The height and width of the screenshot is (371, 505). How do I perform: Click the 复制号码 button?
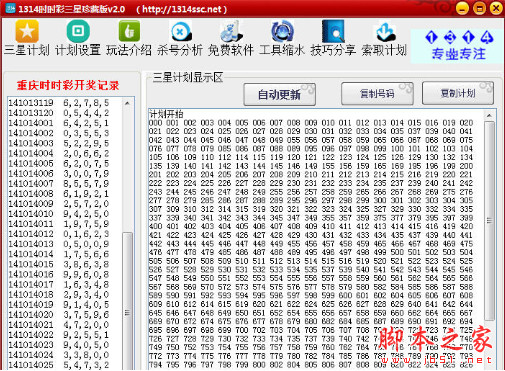pos(377,93)
